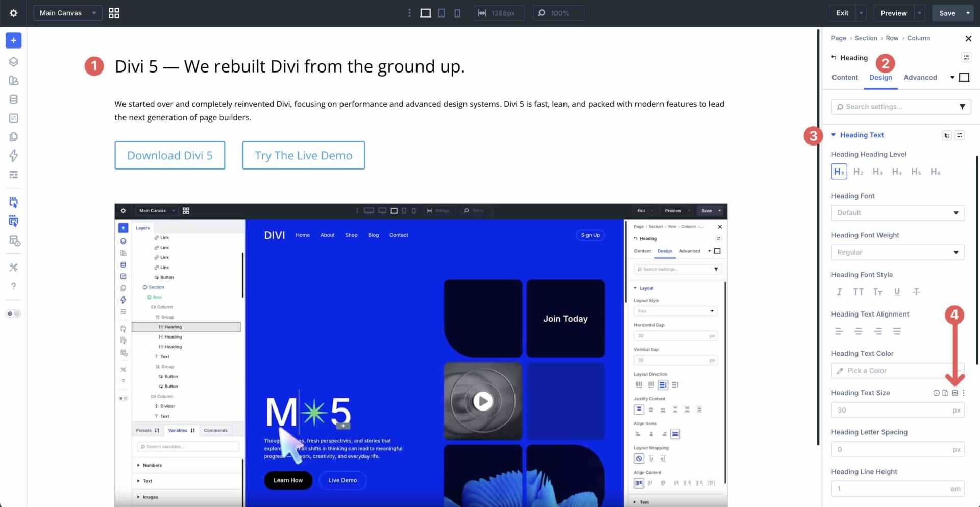Open the crossed tools sidebar icon

14,267
